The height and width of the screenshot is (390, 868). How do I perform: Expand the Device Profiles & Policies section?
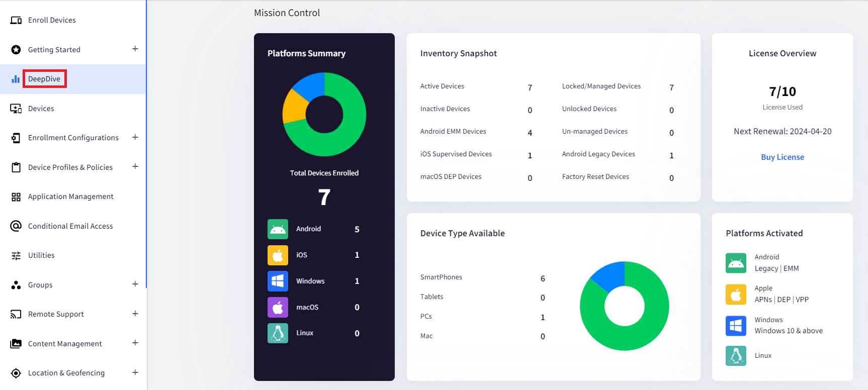tap(135, 166)
